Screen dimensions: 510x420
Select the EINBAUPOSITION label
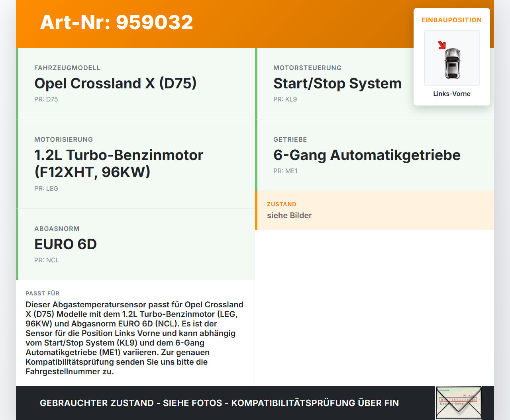click(451, 20)
